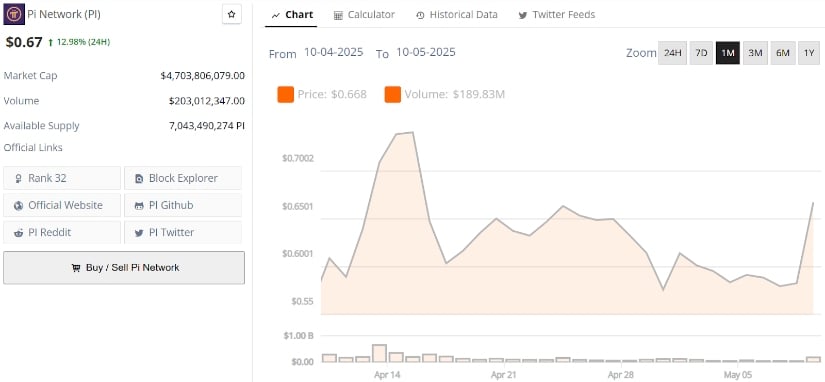
Task: Click the Volume: $189.83M legend label
Action: click(455, 95)
